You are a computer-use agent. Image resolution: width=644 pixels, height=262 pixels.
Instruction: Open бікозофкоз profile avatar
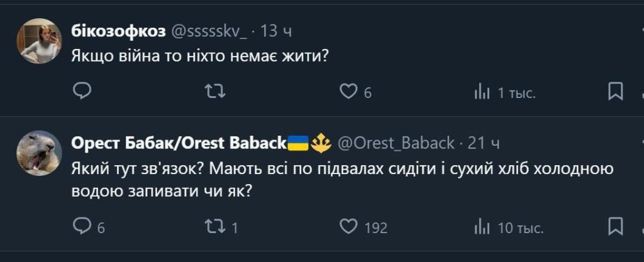point(38,41)
